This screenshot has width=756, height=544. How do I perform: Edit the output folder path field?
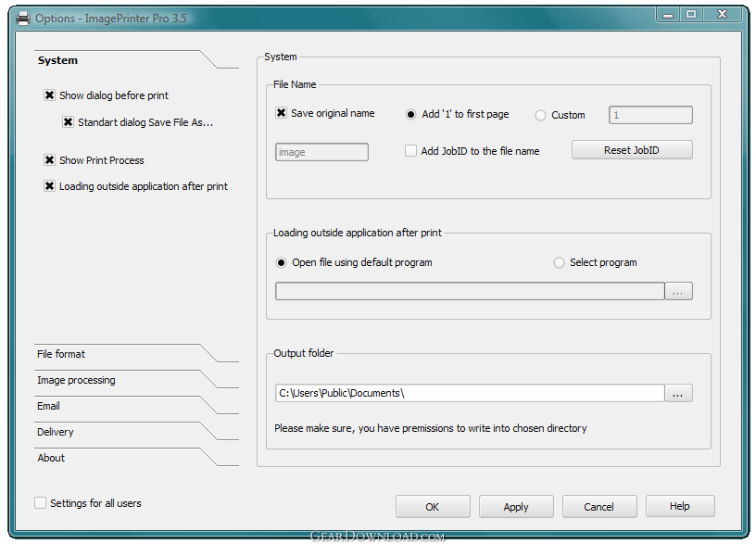pos(470,393)
